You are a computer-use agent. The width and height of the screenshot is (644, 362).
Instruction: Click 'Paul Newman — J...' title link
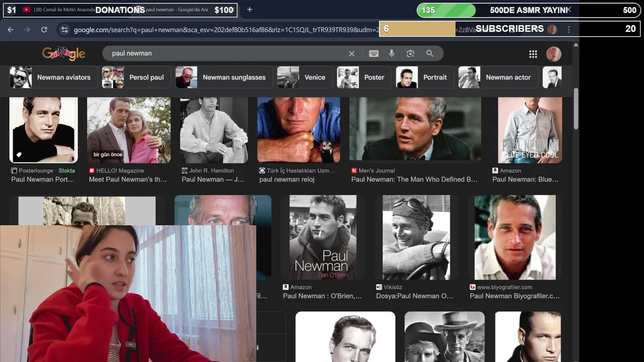pyautogui.click(x=213, y=179)
